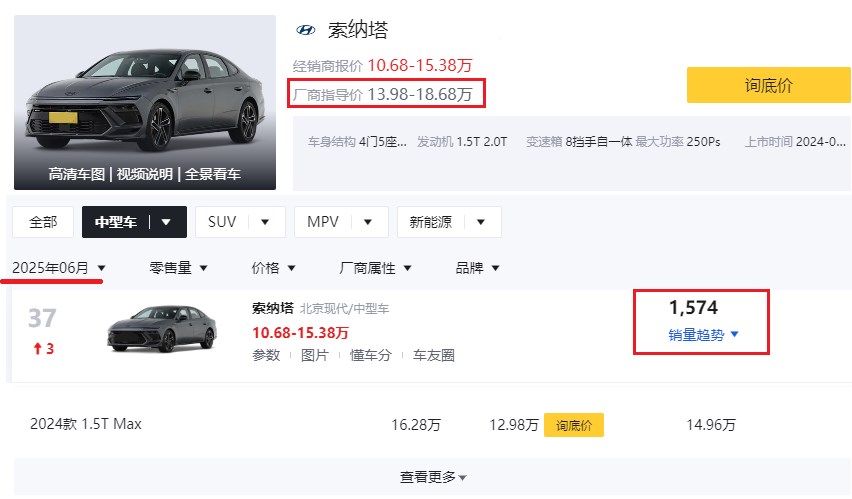
Task: Click the small 询底价 button for 1.5T Max
Action: pyautogui.click(x=574, y=425)
